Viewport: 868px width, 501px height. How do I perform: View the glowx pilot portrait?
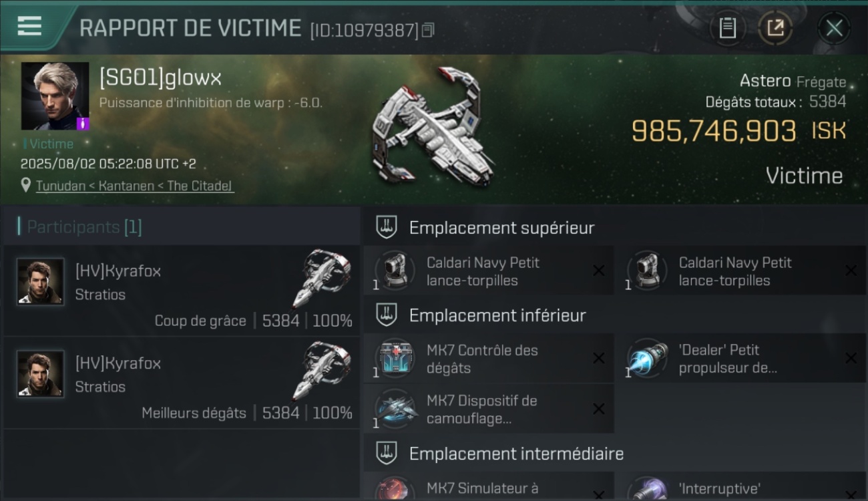pyautogui.click(x=55, y=96)
